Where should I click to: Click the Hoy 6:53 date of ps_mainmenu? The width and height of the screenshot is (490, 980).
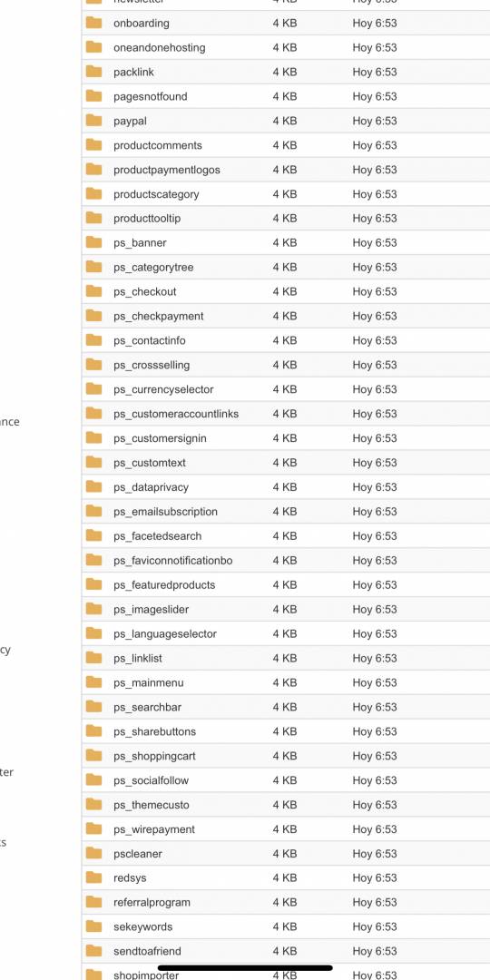pos(375,682)
